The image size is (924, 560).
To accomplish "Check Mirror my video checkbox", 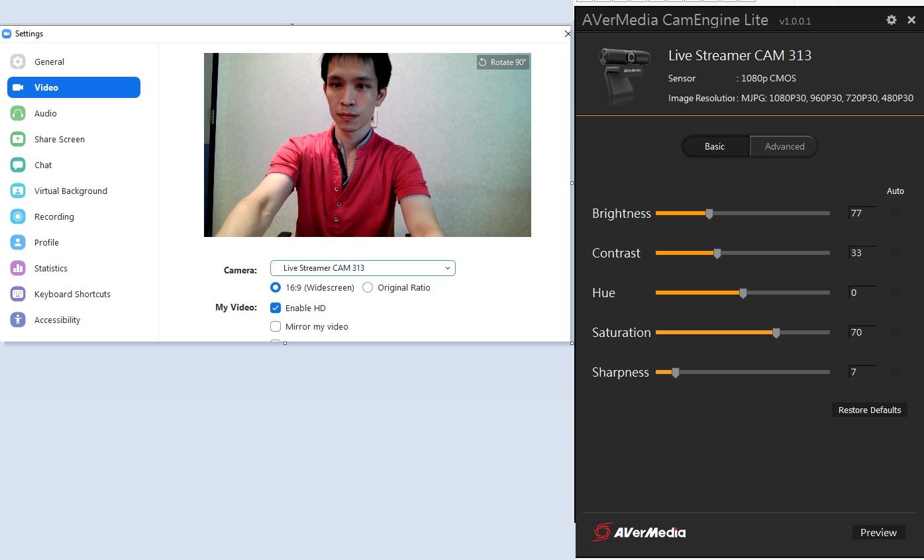I will (x=276, y=326).
